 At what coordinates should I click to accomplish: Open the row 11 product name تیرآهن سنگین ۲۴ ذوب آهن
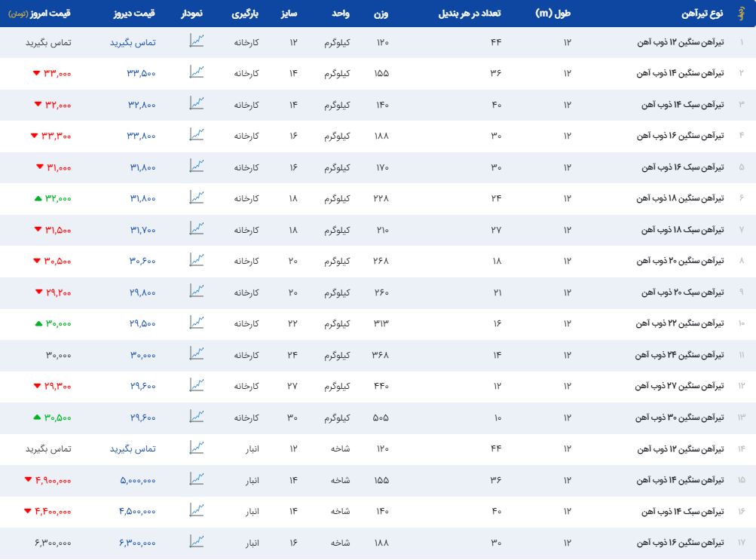coord(679,354)
